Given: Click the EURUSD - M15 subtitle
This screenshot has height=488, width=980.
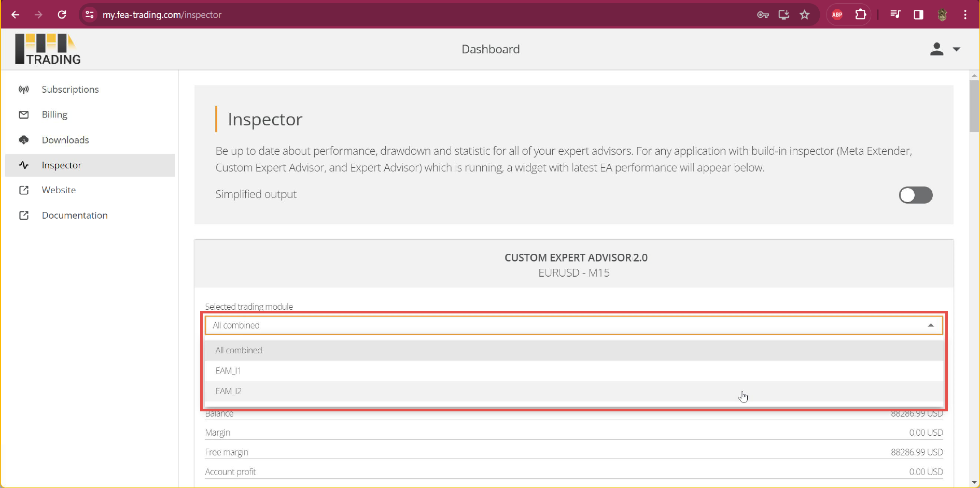Looking at the screenshot, I should [x=574, y=273].
